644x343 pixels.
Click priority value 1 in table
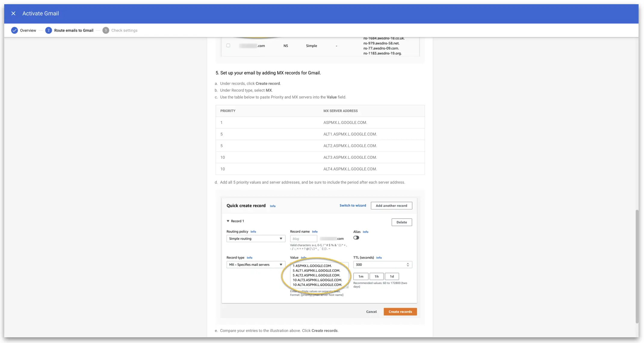(x=221, y=122)
